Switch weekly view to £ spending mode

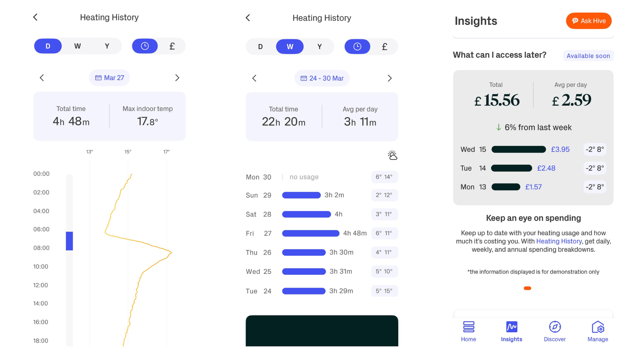pyautogui.click(x=384, y=46)
